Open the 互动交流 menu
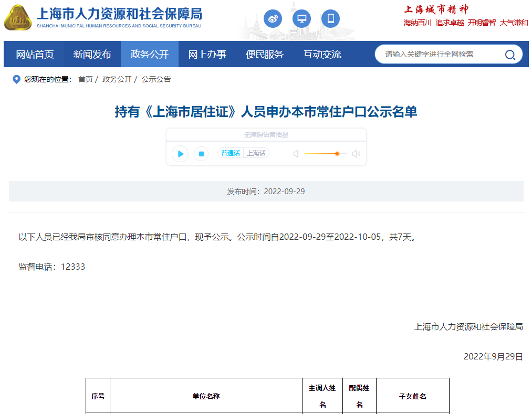This screenshot has width=532, height=414. pos(322,54)
